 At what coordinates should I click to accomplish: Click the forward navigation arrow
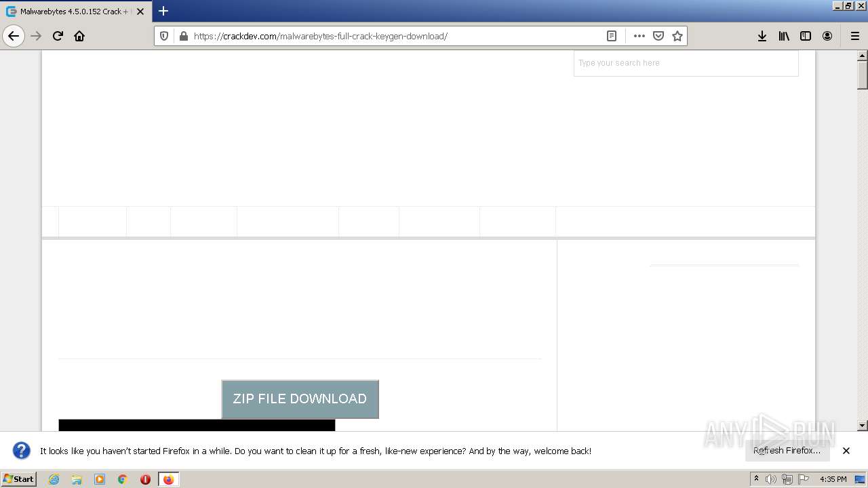[36, 36]
